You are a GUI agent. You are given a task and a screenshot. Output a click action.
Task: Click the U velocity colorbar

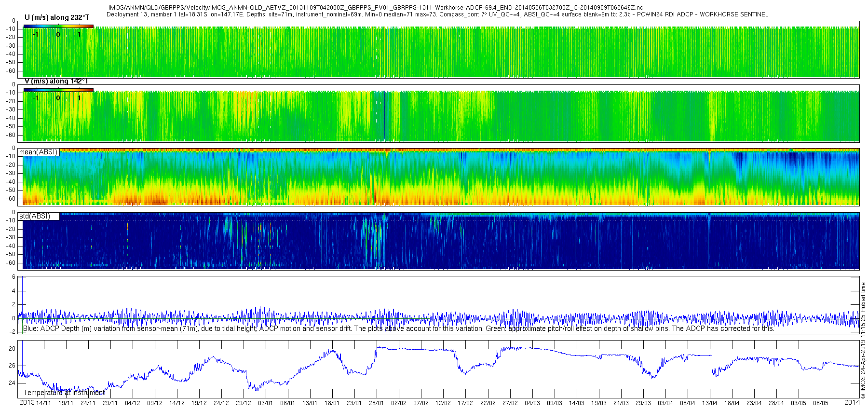click(x=58, y=26)
